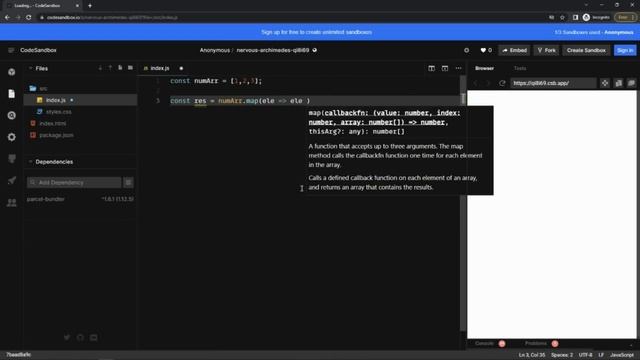Switch to the Tests tab
The height and width of the screenshot is (360, 640).
pyautogui.click(x=520, y=68)
